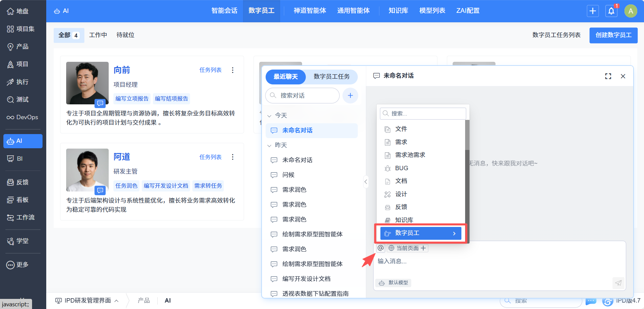
Task: Open DevOps in the sidebar
Action: [23, 117]
